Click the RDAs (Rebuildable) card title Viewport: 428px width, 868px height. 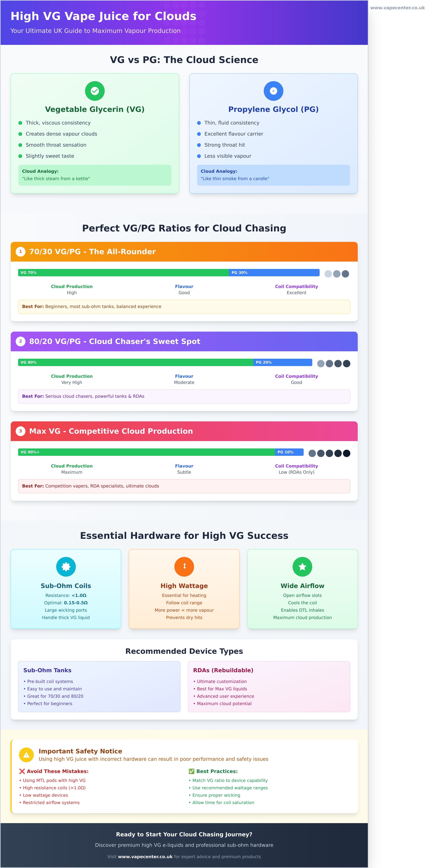[x=223, y=670]
